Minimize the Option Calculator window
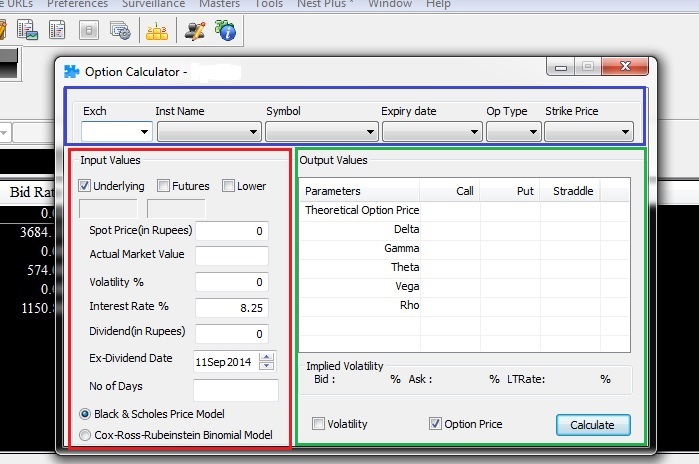The width and height of the screenshot is (699, 464). [561, 67]
